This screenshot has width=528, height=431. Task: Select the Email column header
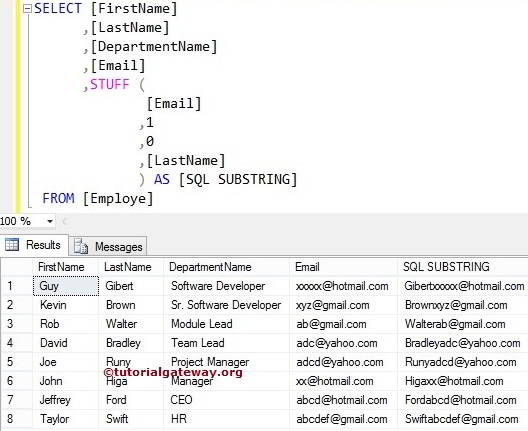343,267
